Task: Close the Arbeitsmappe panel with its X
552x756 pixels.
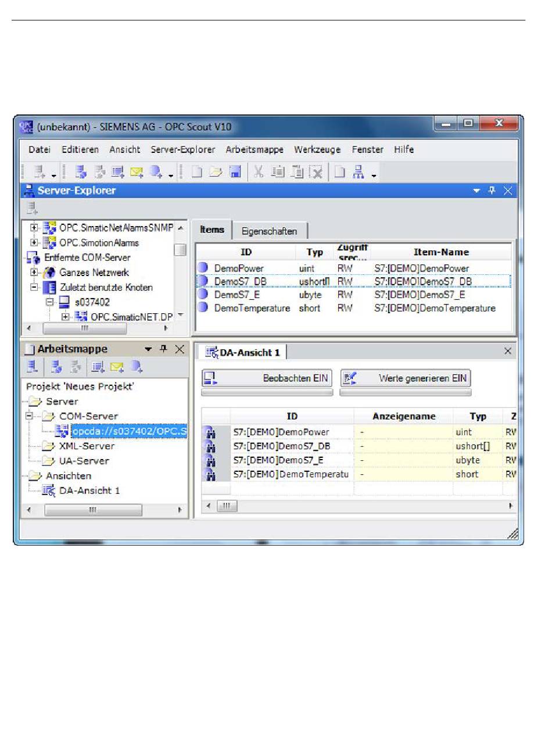Action: [180, 349]
